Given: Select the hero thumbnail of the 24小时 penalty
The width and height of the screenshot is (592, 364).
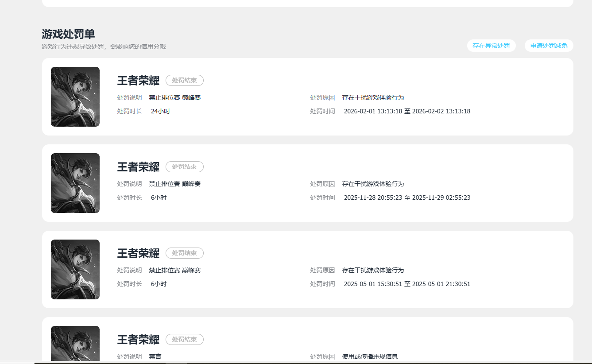Looking at the screenshot, I should [x=75, y=97].
